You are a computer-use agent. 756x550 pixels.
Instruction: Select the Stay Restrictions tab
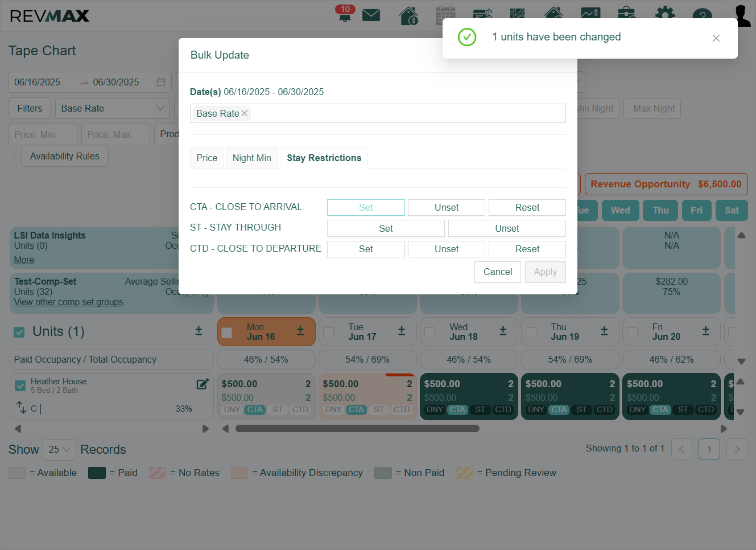point(324,158)
